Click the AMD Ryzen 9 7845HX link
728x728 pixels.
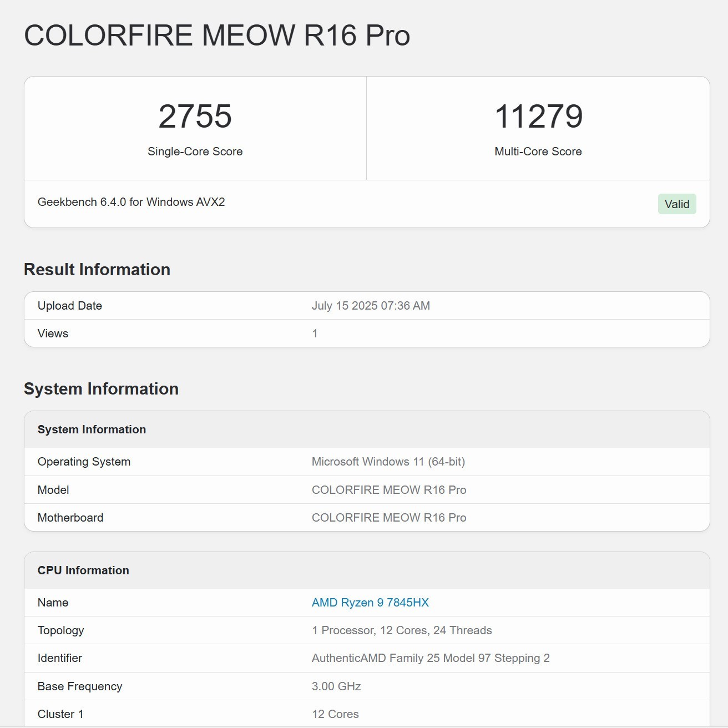click(370, 603)
